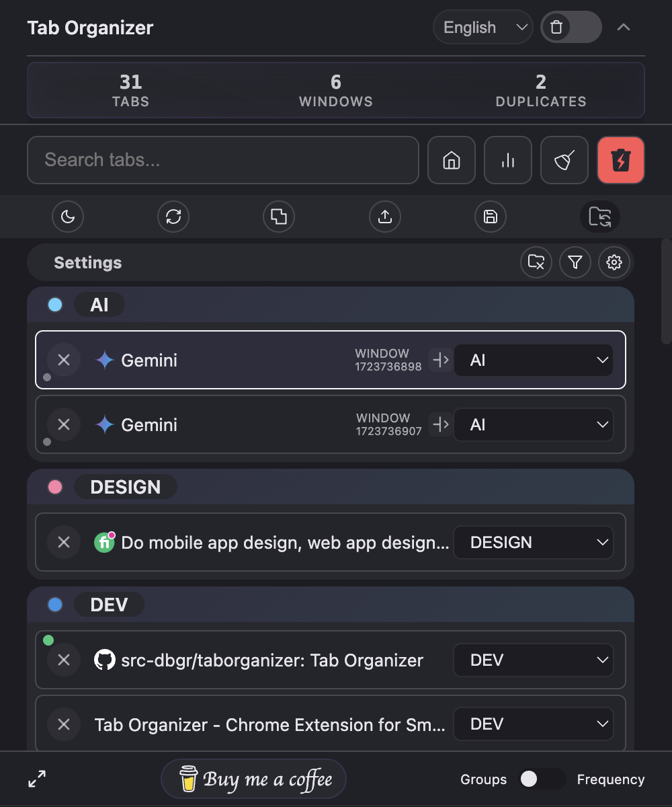Export tabs via the upload icon

click(384, 217)
